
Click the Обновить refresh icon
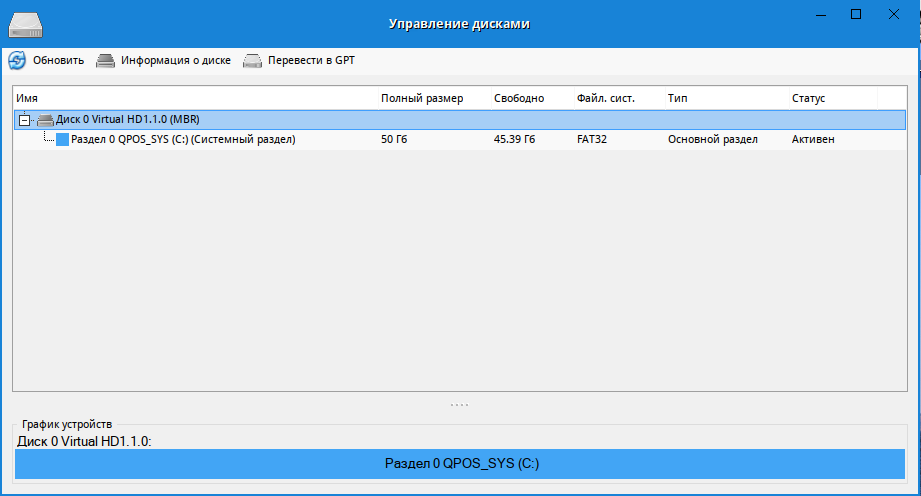[x=17, y=60]
